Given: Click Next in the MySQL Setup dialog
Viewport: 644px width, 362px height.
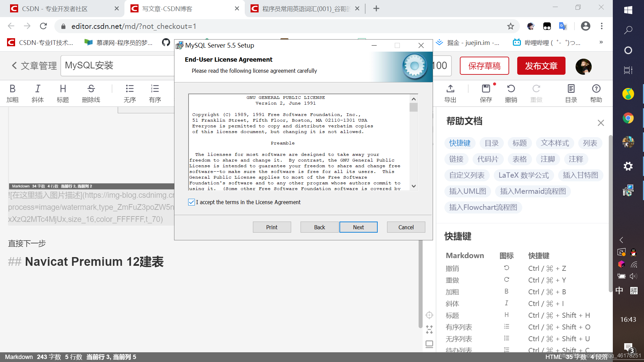Looking at the screenshot, I should (x=358, y=227).
